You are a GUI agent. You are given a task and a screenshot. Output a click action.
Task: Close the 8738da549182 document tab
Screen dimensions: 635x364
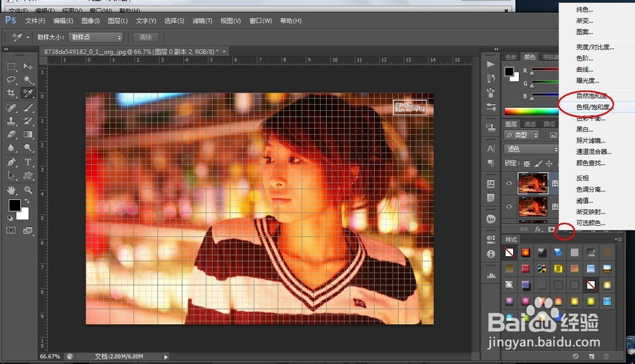[x=224, y=51]
